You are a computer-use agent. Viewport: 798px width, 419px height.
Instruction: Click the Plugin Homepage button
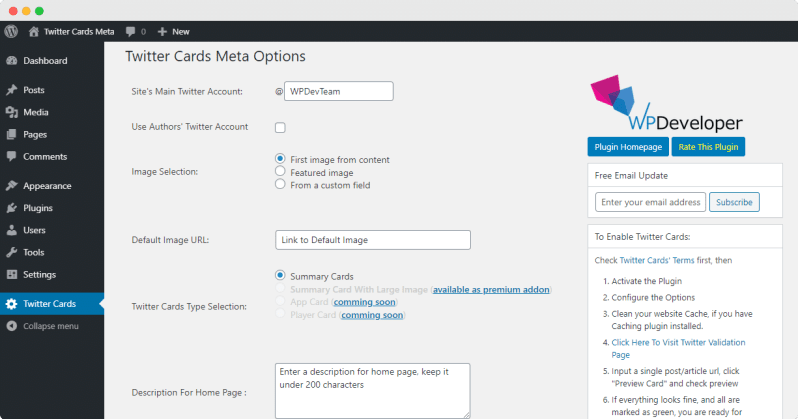coord(627,147)
